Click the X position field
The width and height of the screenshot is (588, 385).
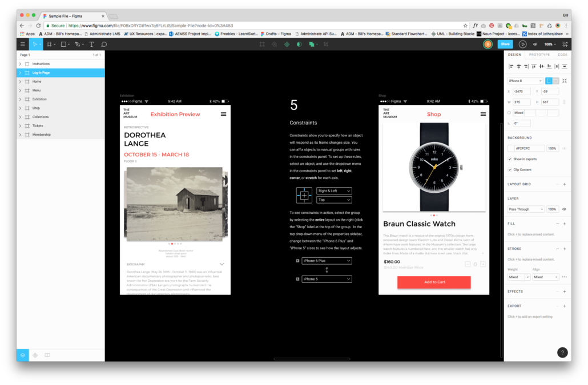(x=522, y=91)
